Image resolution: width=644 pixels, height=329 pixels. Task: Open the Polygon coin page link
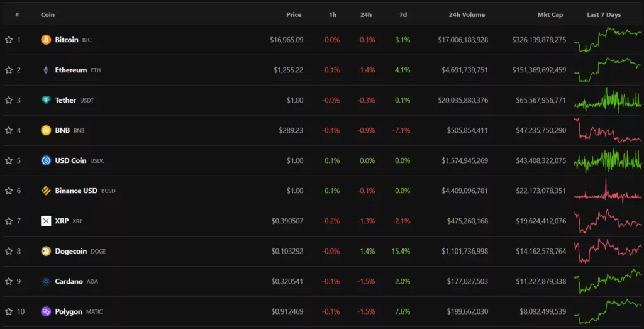[69, 311]
